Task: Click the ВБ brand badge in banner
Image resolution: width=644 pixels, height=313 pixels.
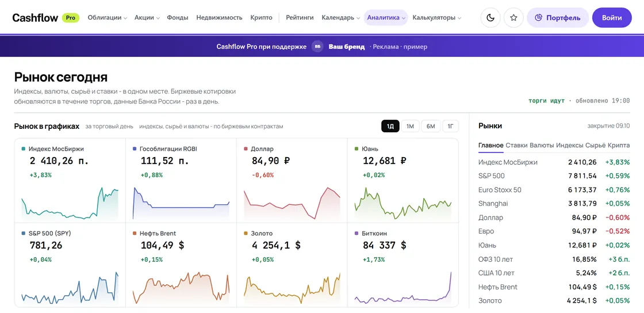Action: (x=317, y=47)
